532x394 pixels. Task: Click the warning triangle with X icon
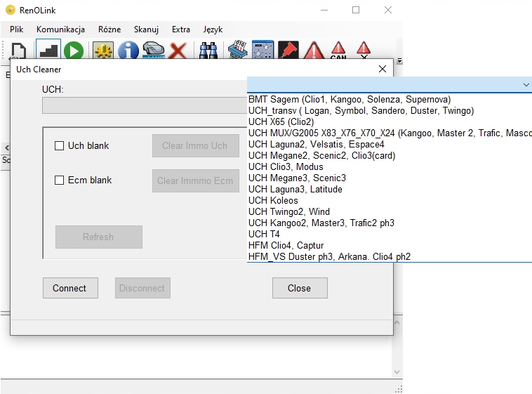364,51
